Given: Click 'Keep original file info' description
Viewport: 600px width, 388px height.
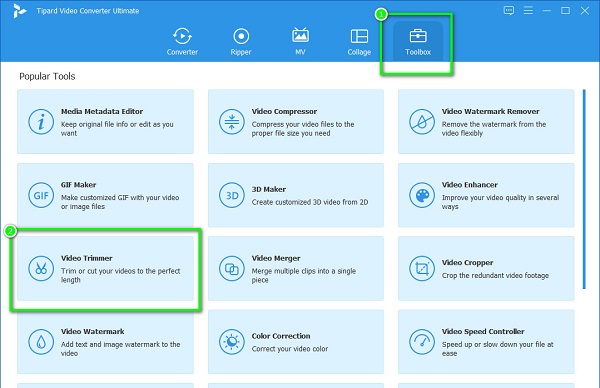Looking at the screenshot, I should 117,129.
